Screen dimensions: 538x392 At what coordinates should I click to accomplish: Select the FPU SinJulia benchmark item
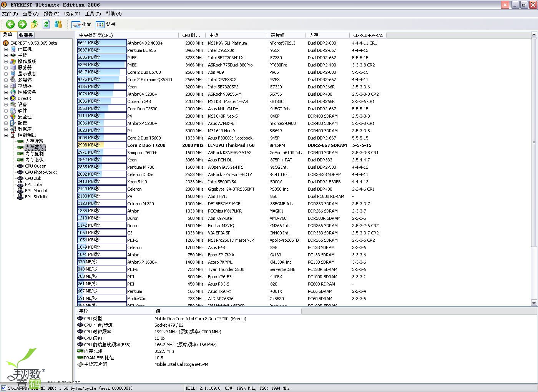tap(36, 197)
